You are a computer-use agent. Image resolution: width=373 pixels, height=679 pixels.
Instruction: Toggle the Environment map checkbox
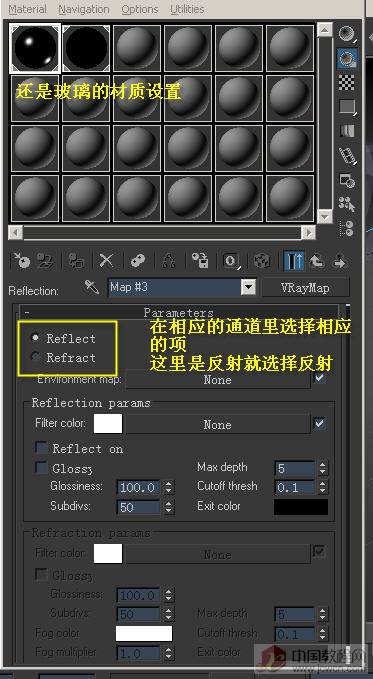(x=319, y=378)
